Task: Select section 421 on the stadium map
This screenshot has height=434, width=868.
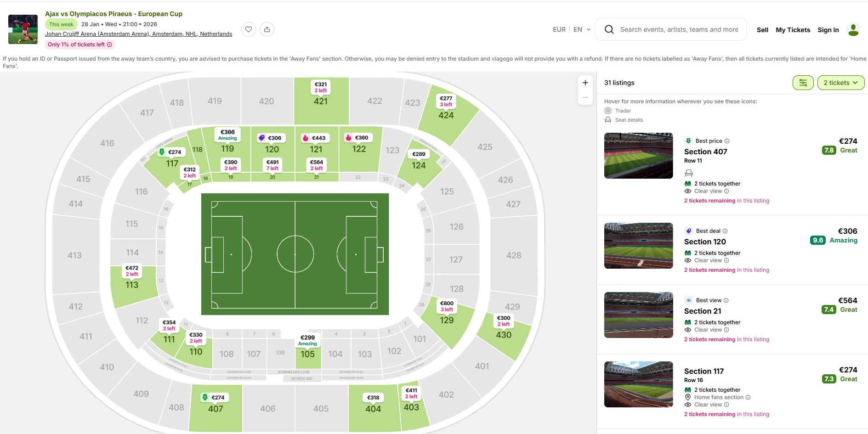Action: (321, 101)
